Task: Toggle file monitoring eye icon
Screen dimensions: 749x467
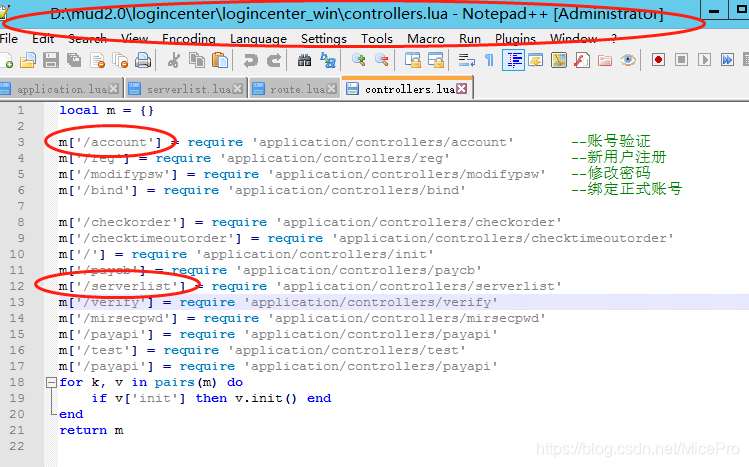Action: click(628, 60)
